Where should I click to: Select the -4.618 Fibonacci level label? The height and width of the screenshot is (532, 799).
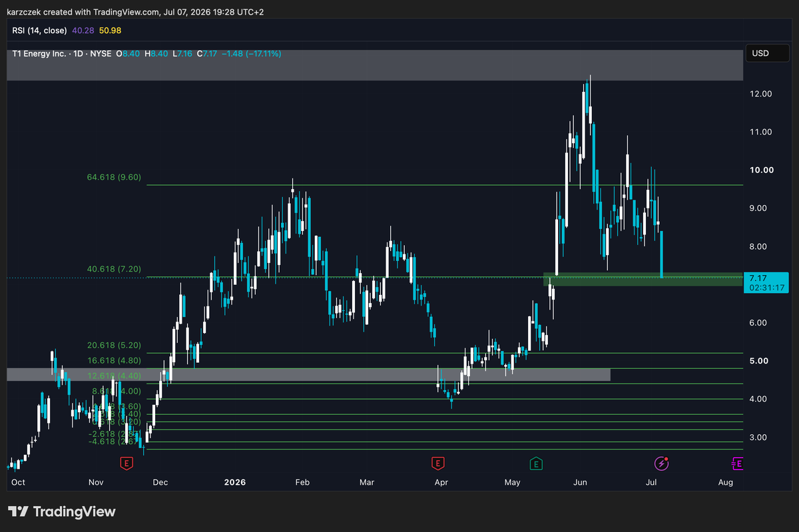114,441
